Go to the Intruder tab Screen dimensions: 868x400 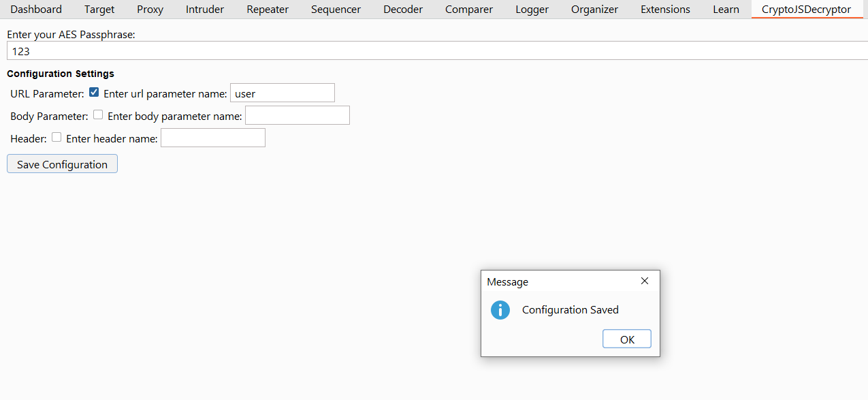tap(205, 10)
